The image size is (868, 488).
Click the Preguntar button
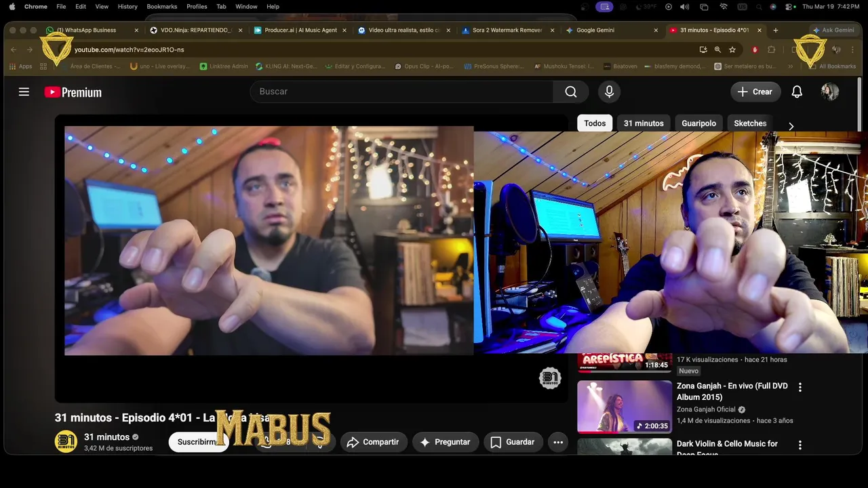coord(446,443)
